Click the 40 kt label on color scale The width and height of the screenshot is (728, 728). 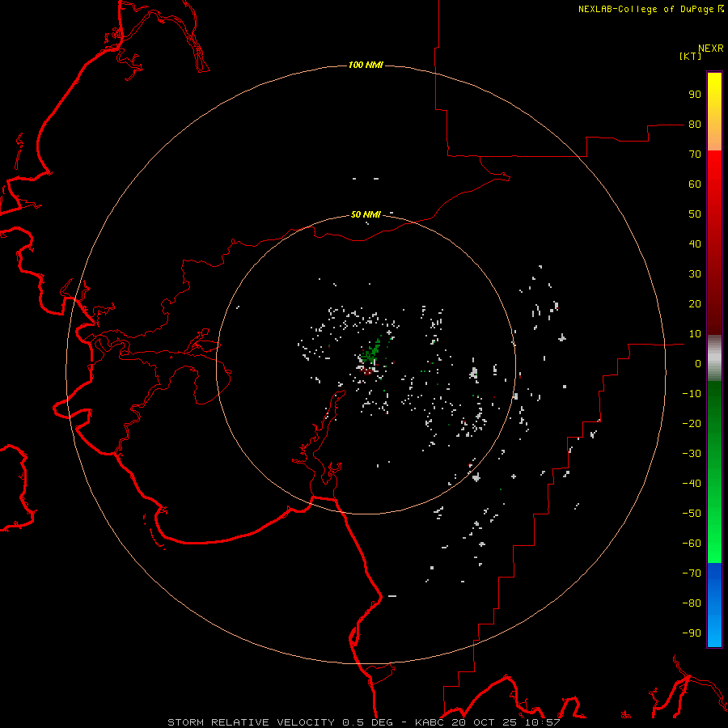[695, 244]
